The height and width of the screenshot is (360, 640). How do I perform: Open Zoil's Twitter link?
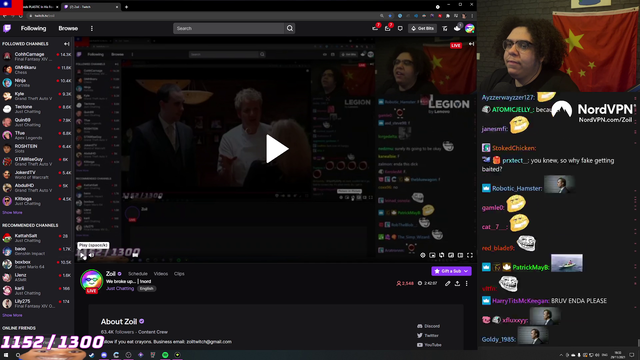[x=428, y=336]
